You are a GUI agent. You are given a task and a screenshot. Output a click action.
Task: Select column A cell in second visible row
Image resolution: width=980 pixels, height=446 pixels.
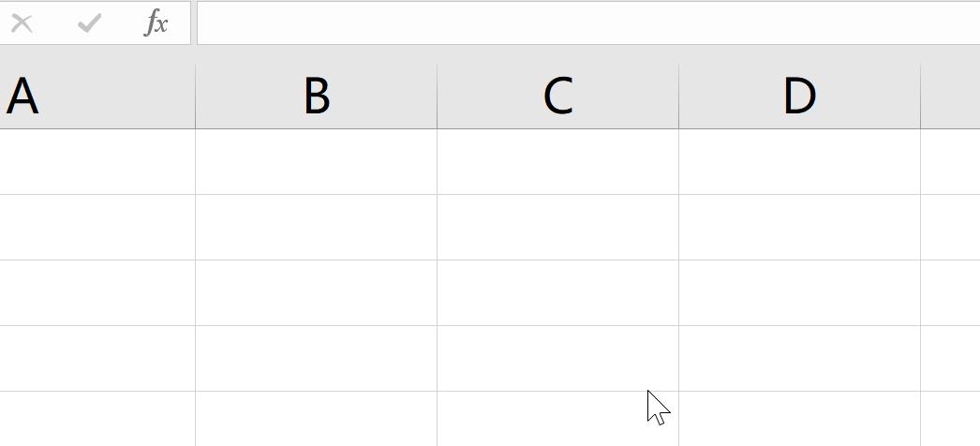[x=97, y=228]
